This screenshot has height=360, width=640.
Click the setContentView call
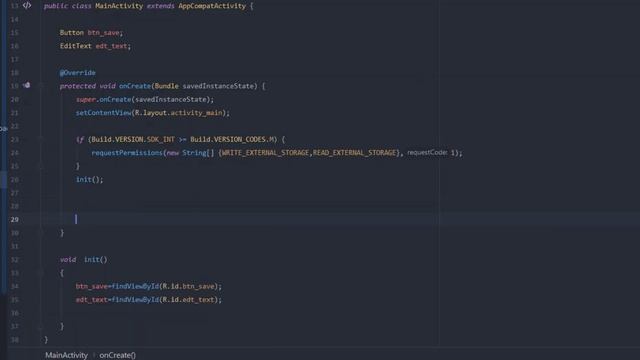(x=103, y=113)
